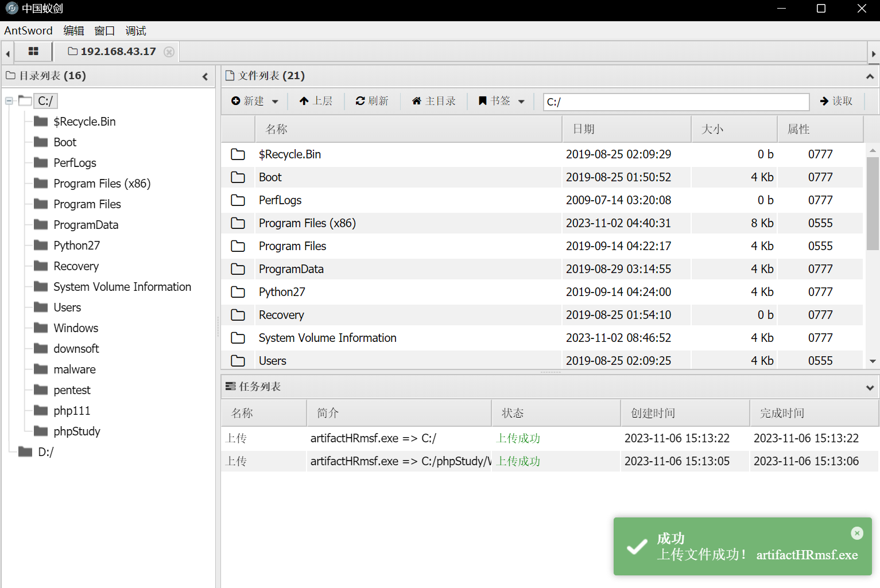The height and width of the screenshot is (588, 880).
Task: Select Boot folder in directory tree
Action: 65,142
